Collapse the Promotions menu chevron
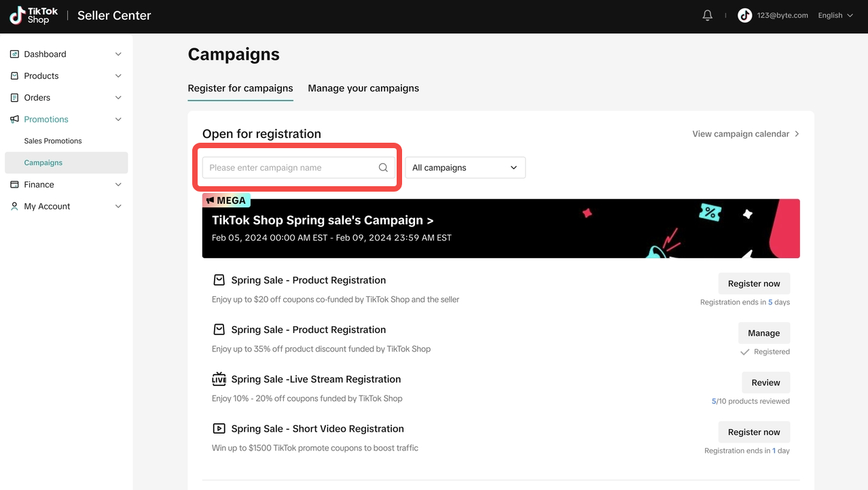 (x=118, y=119)
